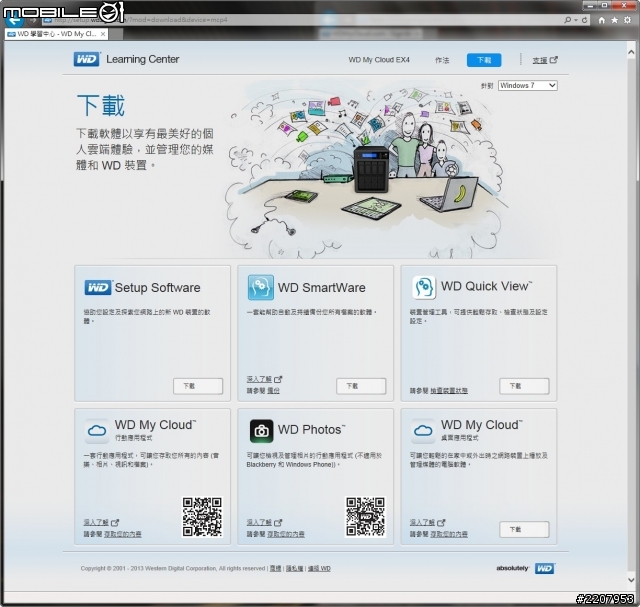Image resolution: width=640 pixels, height=607 pixels.
Task: Open browser Tools gear icon
Action: click(627, 20)
